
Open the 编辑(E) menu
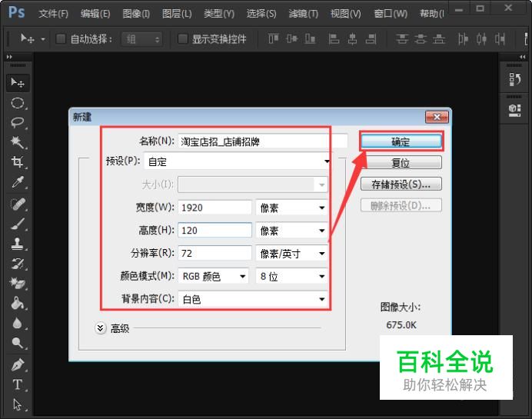95,14
